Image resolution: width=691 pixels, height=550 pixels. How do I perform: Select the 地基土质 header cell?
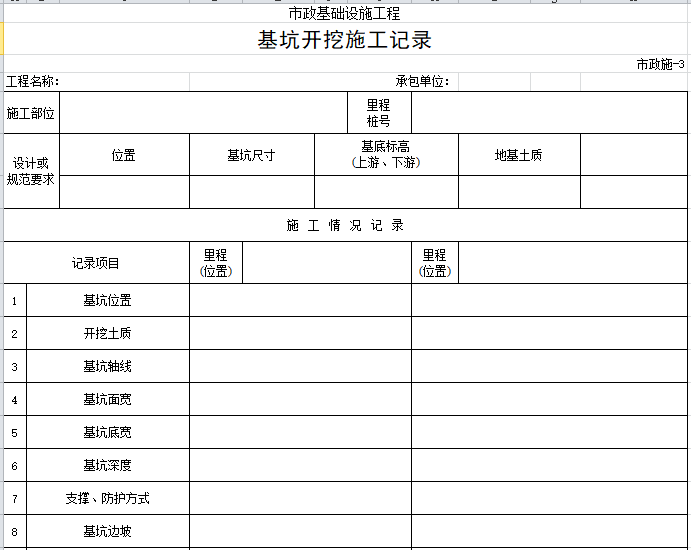[519, 155]
